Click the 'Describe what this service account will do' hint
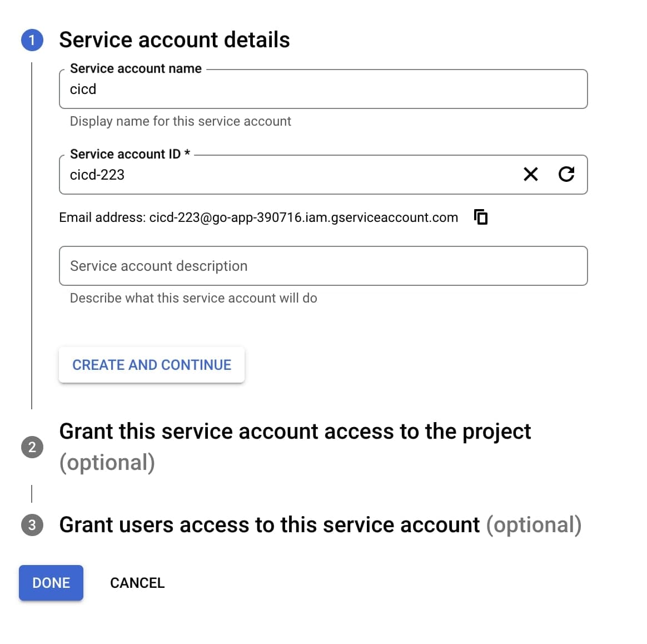 193,298
